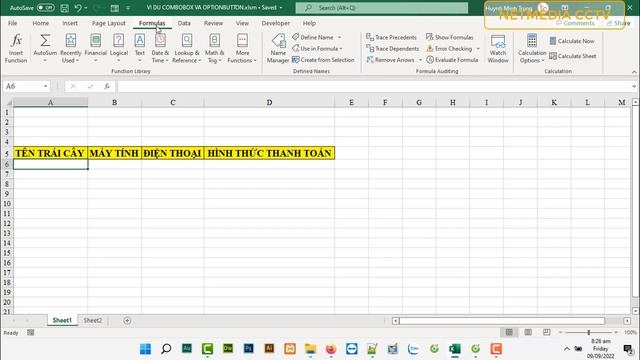The width and height of the screenshot is (640, 360).
Task: Switch to Page Layout view in status bar
Action: coord(528,332)
